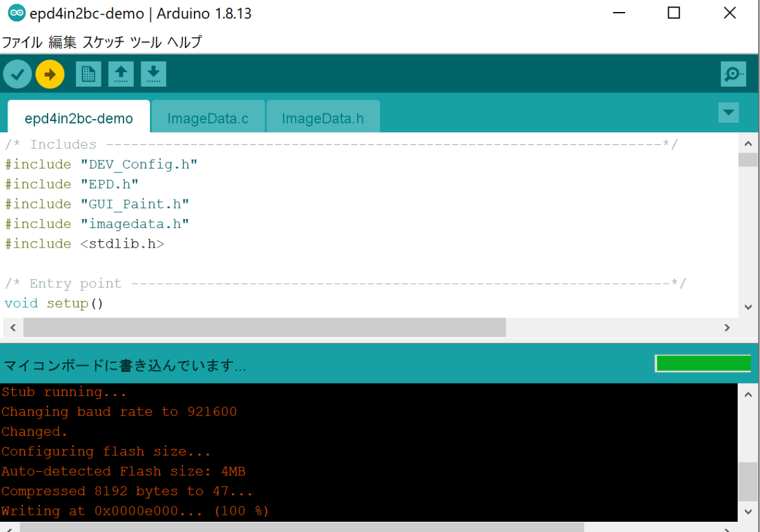Click the Arduino logo in the title bar
The image size is (760, 532).
[17, 13]
